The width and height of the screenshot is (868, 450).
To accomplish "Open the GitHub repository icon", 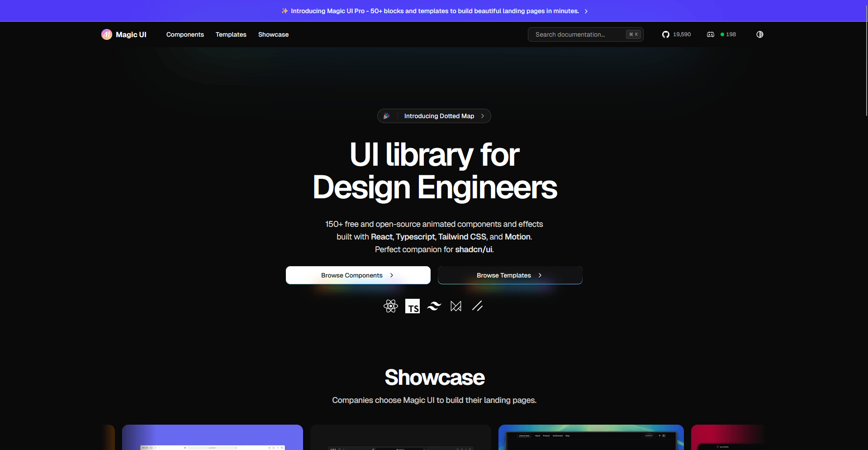I will [x=665, y=34].
